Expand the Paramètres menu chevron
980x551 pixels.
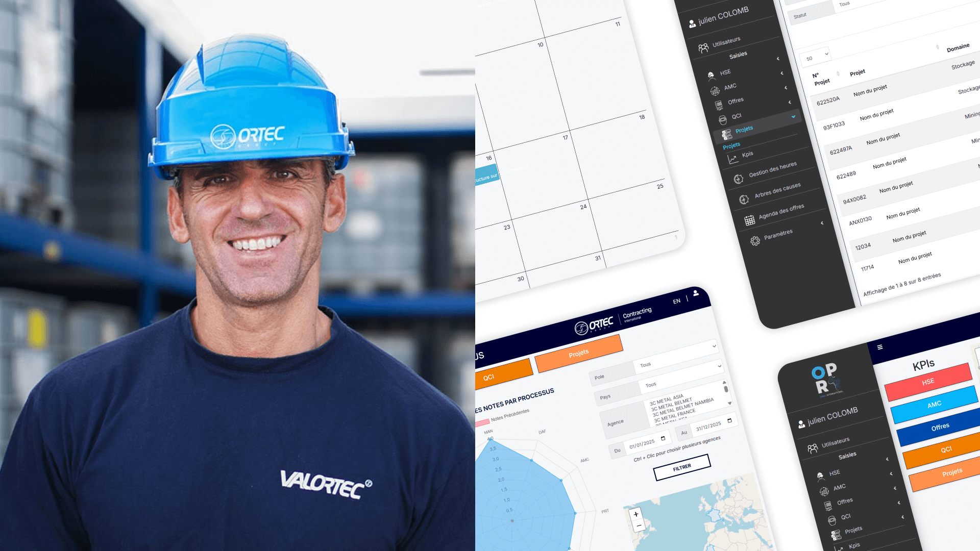pos(822,223)
